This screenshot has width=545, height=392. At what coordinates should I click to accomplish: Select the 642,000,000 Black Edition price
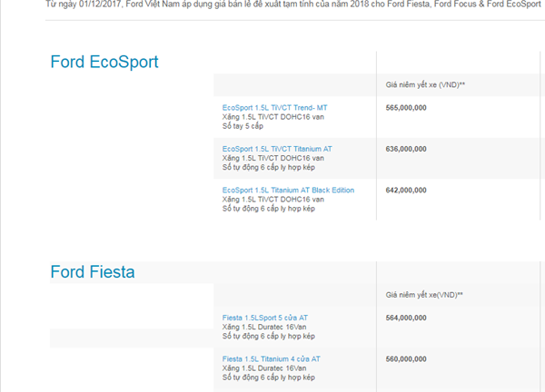coord(406,190)
